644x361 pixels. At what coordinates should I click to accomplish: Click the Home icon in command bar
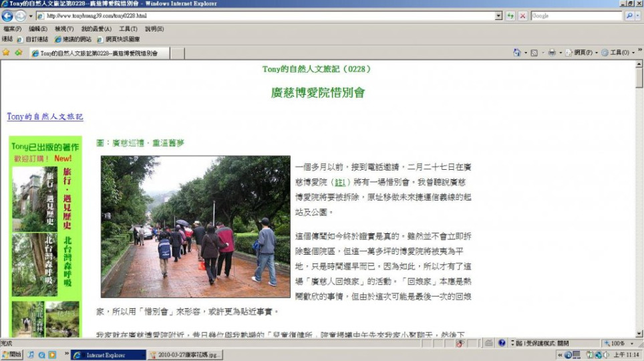516,53
